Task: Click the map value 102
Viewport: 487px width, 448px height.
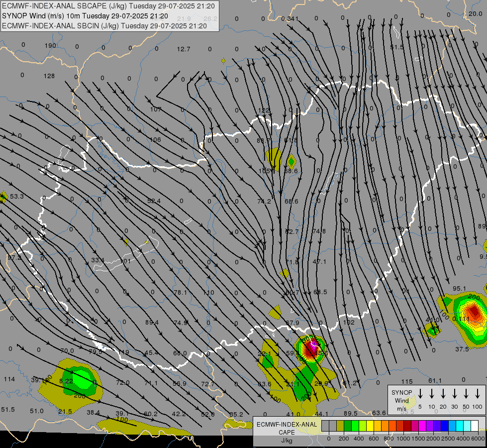Action: pos(349,323)
